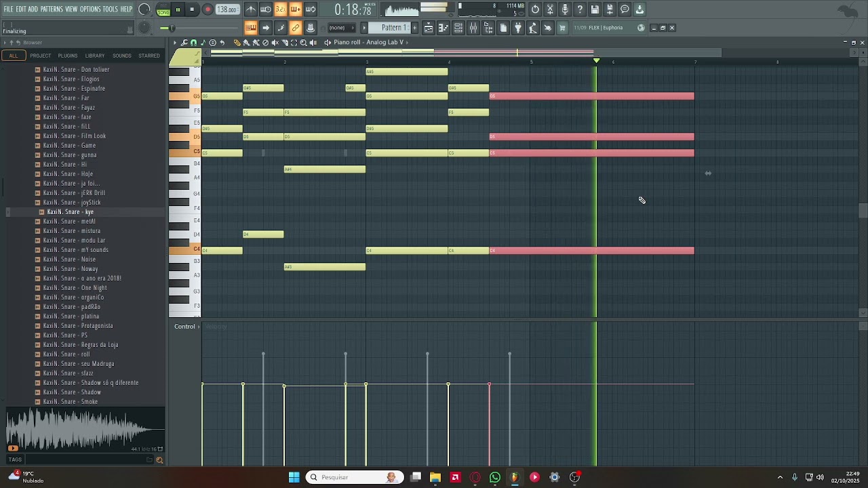Pause playback in transport bar

click(x=178, y=9)
